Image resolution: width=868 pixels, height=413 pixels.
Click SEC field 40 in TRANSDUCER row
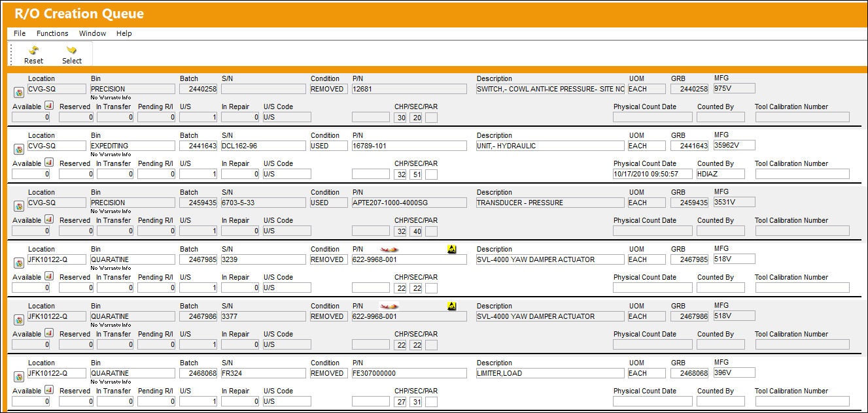416,231
